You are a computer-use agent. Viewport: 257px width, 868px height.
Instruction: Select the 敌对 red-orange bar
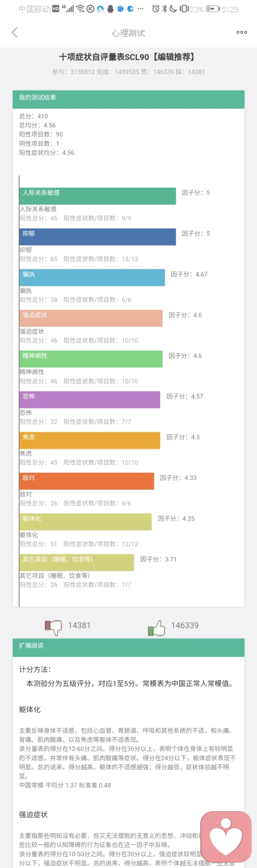(87, 481)
